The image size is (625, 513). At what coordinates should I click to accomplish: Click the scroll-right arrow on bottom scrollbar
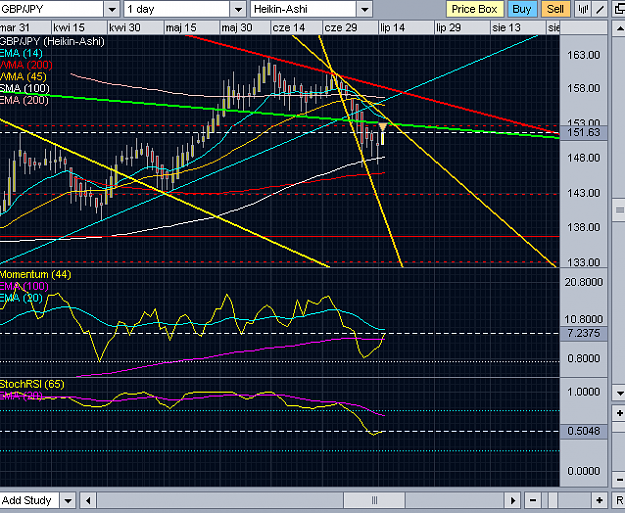coord(513,500)
